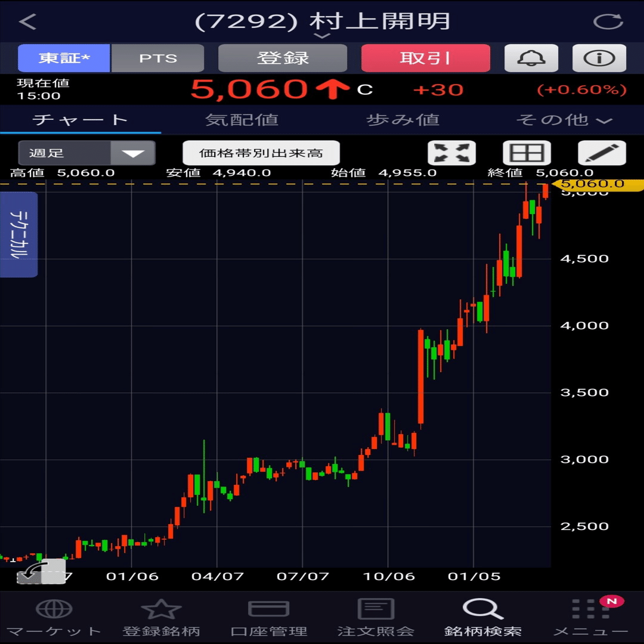644x644 pixels.
Task: Open the マーケット tab
Action: coord(54,617)
